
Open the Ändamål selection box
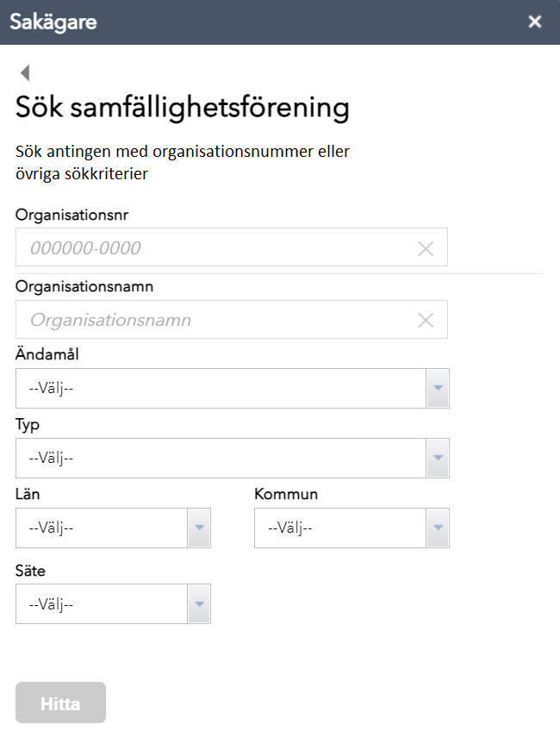221,389
